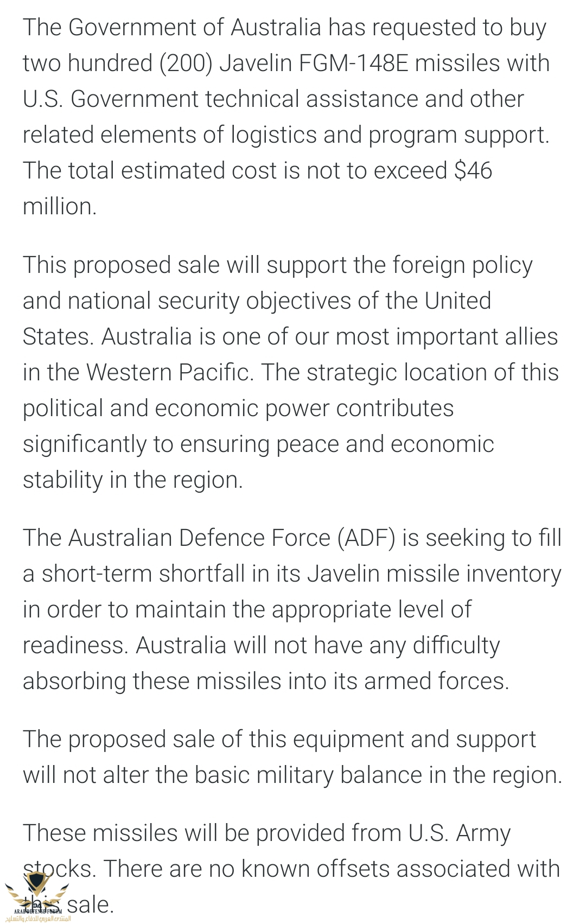Click the "$46" cost figure
Screen dimensions: 586x924
click(473, 171)
